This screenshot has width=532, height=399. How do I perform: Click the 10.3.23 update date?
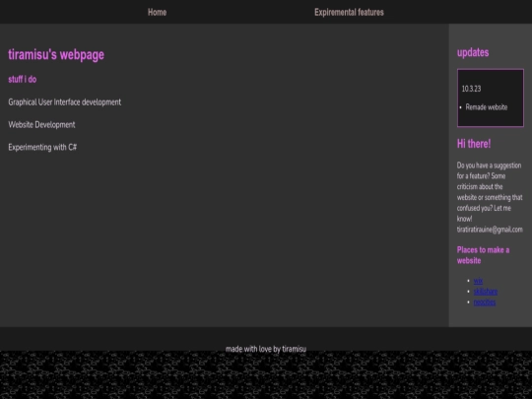click(471, 89)
